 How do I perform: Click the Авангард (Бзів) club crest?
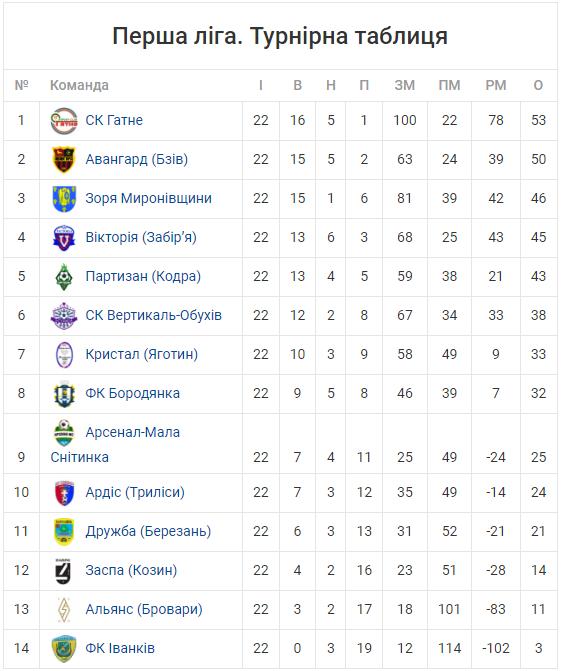(x=64, y=160)
